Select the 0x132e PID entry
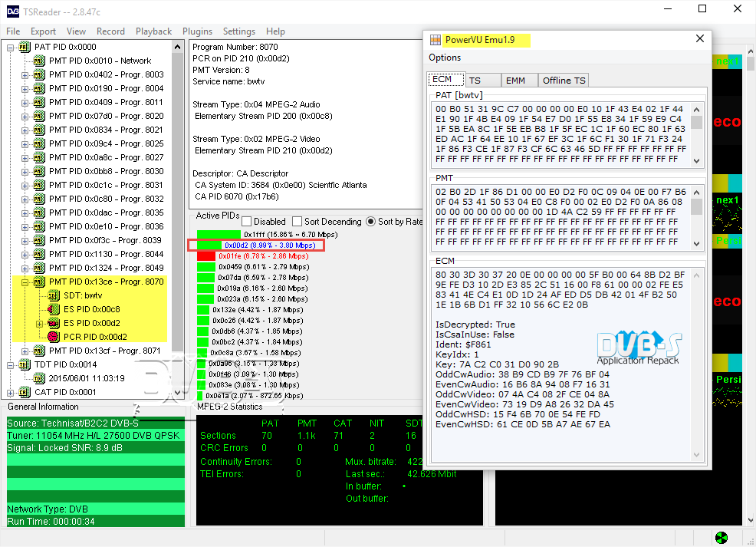The width and height of the screenshot is (756, 547). [250, 310]
